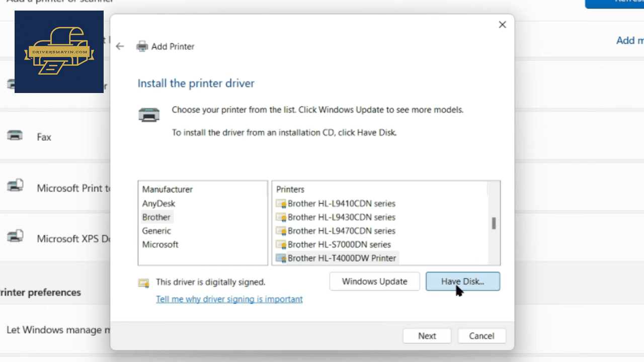Click the Microsoft XPS printer icon
The height and width of the screenshot is (362, 644).
[x=15, y=236]
